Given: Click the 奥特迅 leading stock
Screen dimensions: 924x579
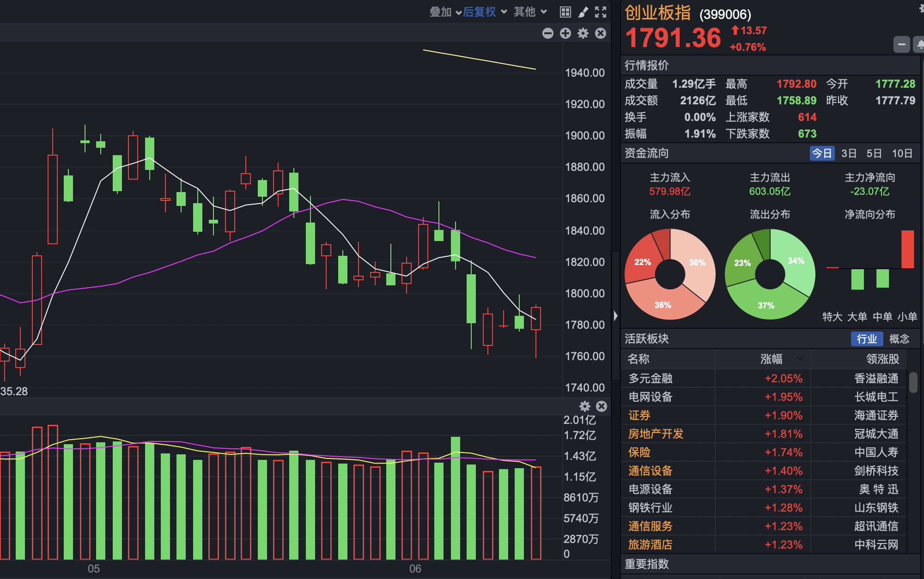Looking at the screenshot, I should pyautogui.click(x=879, y=489).
